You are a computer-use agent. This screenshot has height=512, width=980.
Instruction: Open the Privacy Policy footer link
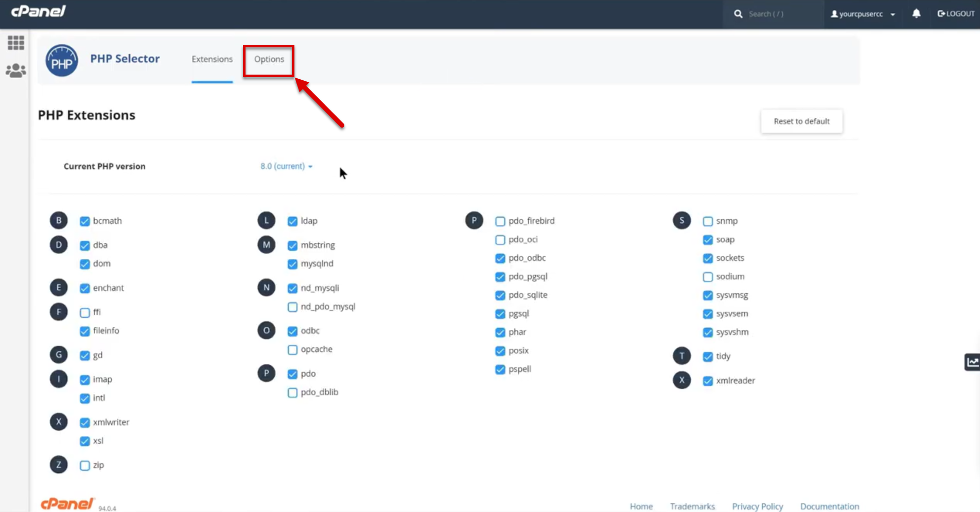click(757, 506)
